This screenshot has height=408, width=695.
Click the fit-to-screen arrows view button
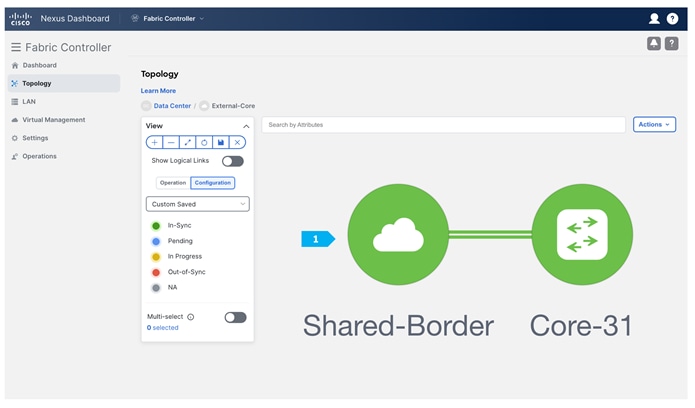[187, 142]
